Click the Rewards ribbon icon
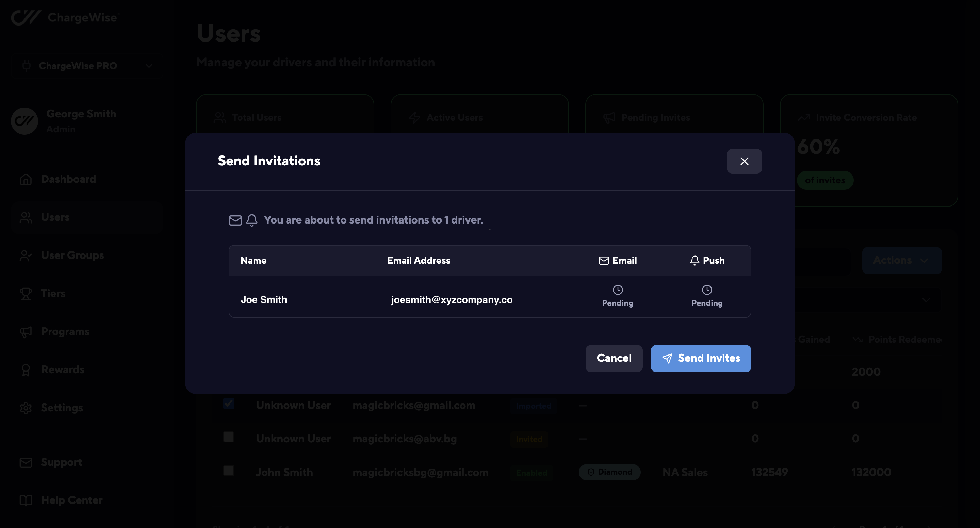The width and height of the screenshot is (980, 528). pyautogui.click(x=26, y=370)
